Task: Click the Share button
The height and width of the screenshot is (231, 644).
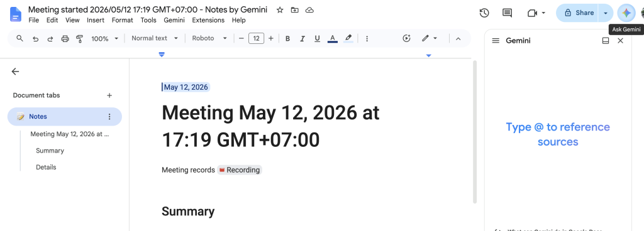Action: pyautogui.click(x=577, y=13)
